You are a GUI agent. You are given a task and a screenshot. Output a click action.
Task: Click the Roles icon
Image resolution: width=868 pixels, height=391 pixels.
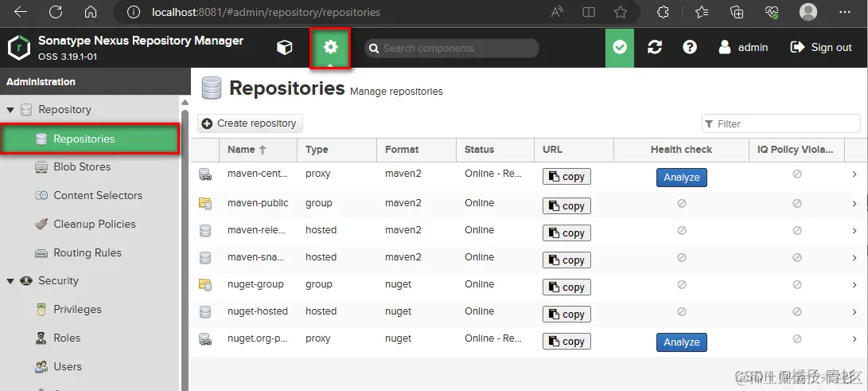41,338
